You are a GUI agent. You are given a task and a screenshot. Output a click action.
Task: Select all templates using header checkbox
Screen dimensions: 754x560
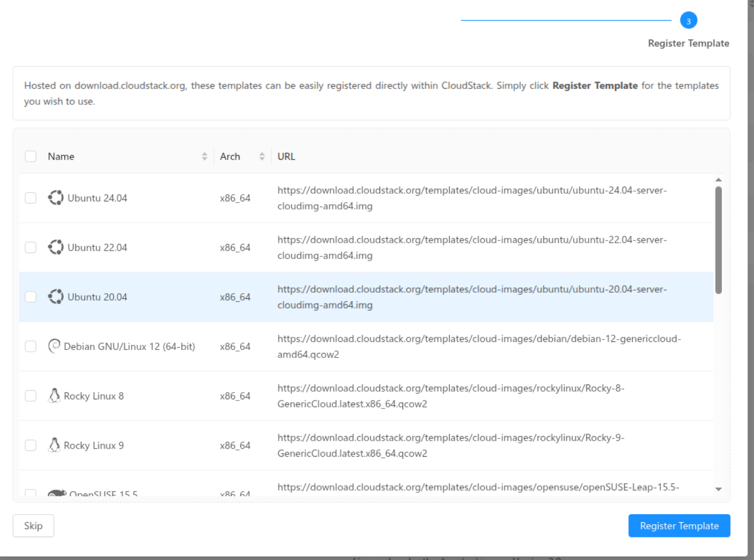[x=30, y=155]
